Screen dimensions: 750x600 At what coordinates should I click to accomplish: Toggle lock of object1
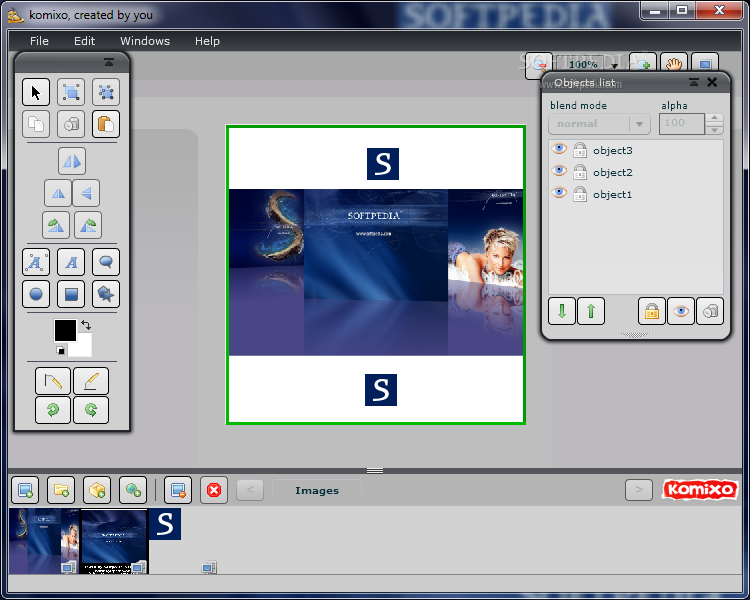pos(580,194)
